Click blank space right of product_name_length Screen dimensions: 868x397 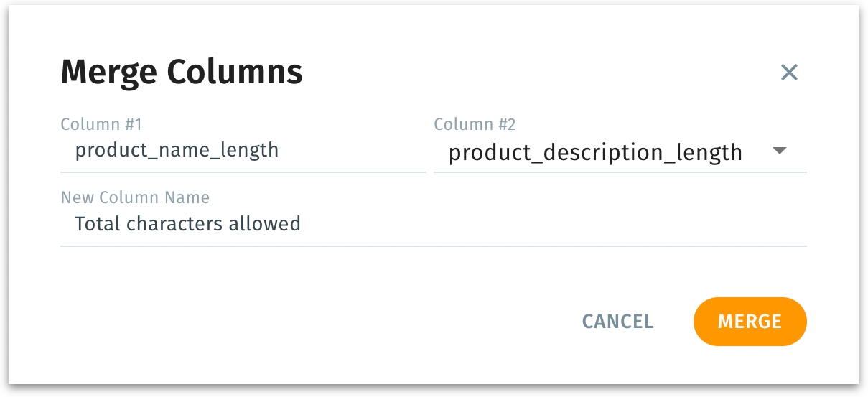(352, 151)
